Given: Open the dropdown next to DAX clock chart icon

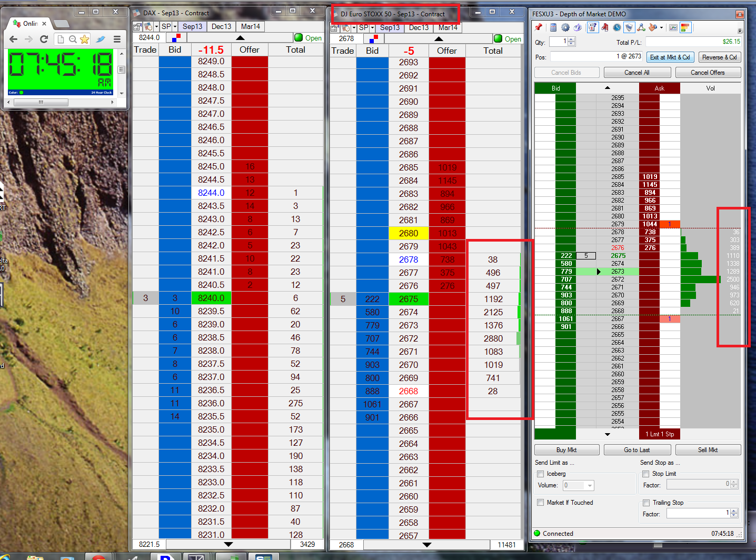Looking at the screenshot, I should (x=156, y=26).
